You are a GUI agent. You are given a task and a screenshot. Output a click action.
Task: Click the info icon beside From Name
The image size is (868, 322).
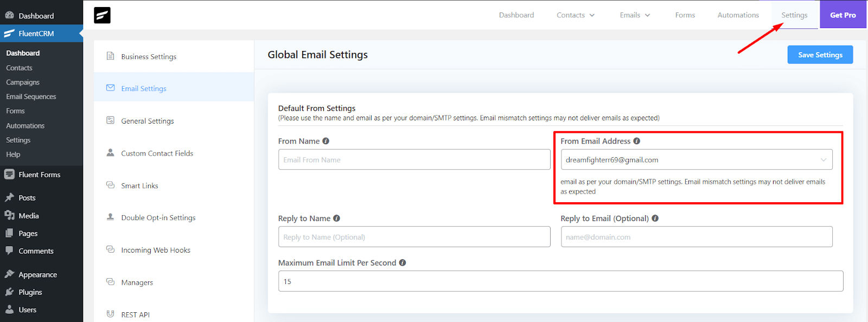(325, 141)
